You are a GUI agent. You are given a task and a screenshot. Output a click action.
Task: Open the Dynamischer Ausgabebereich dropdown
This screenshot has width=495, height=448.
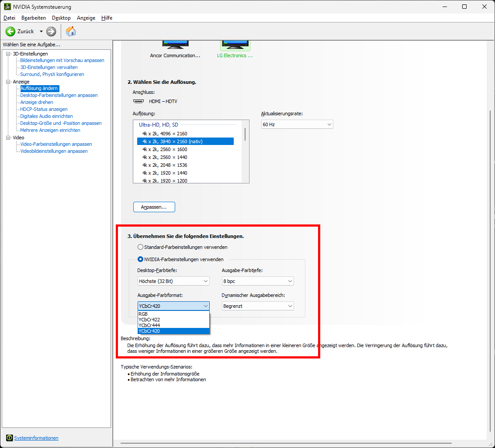point(258,306)
